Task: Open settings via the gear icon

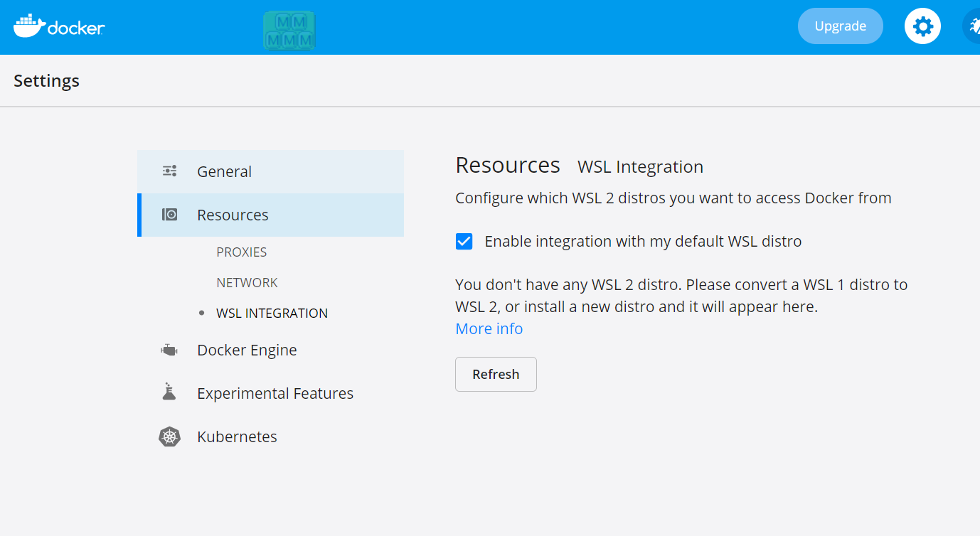Action: tap(922, 26)
